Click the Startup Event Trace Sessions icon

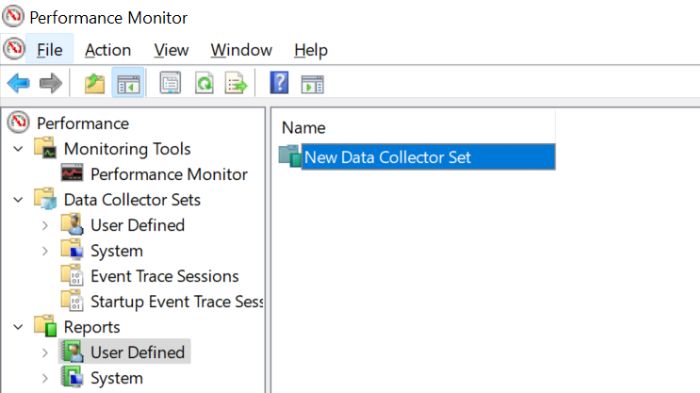click(x=72, y=301)
